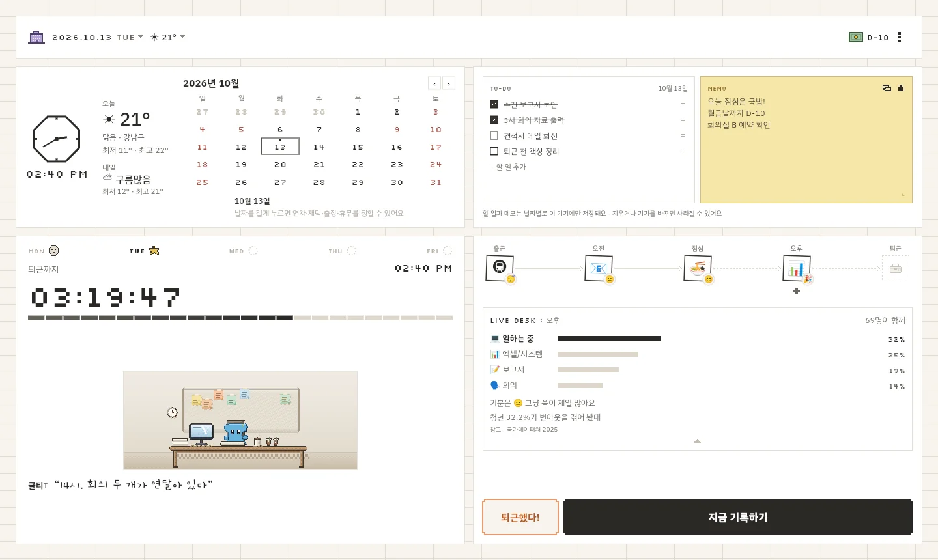Select the 퇴근 briefcase step icon
This screenshot has width=938, height=560.
[x=896, y=268]
